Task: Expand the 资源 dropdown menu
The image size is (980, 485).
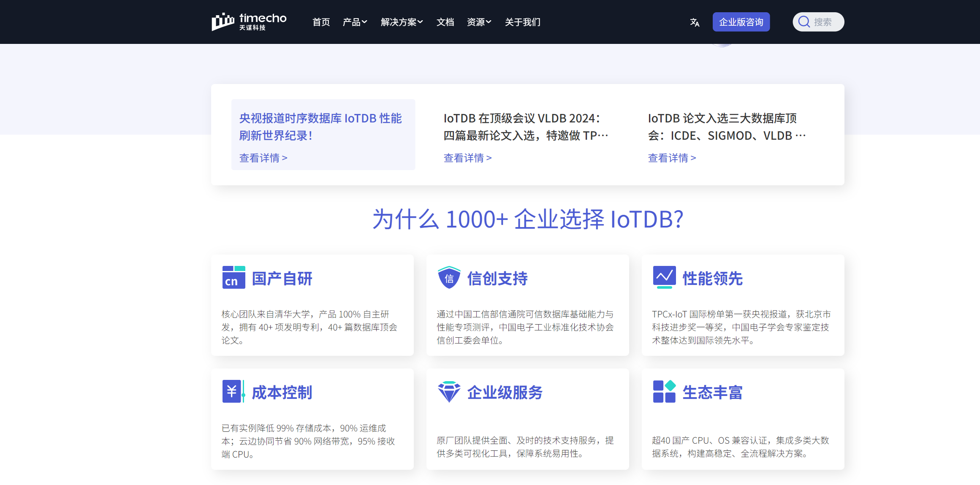Action: 479,22
